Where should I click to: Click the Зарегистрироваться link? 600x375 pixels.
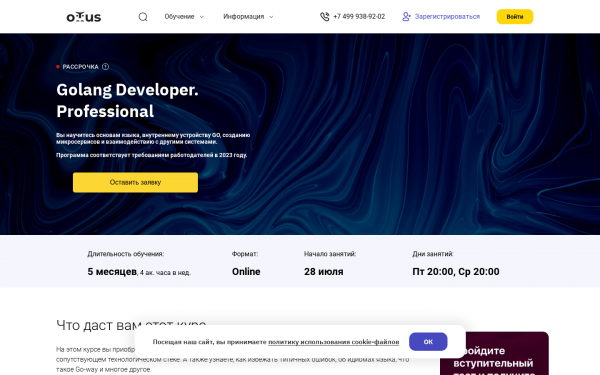click(x=447, y=16)
